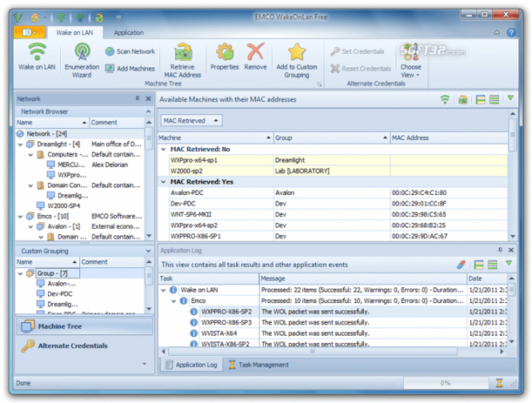The width and height of the screenshot is (532, 403).
Task: Click the eraser clear-log icon
Action: 461,265
